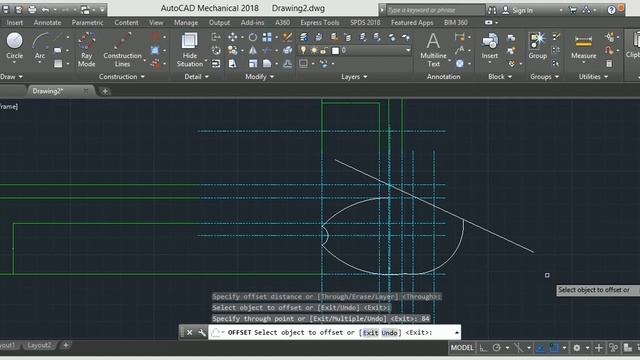This screenshot has width=640, height=360.
Task: Click the Undo arrow in quick access toolbar
Action: [x=45, y=9]
